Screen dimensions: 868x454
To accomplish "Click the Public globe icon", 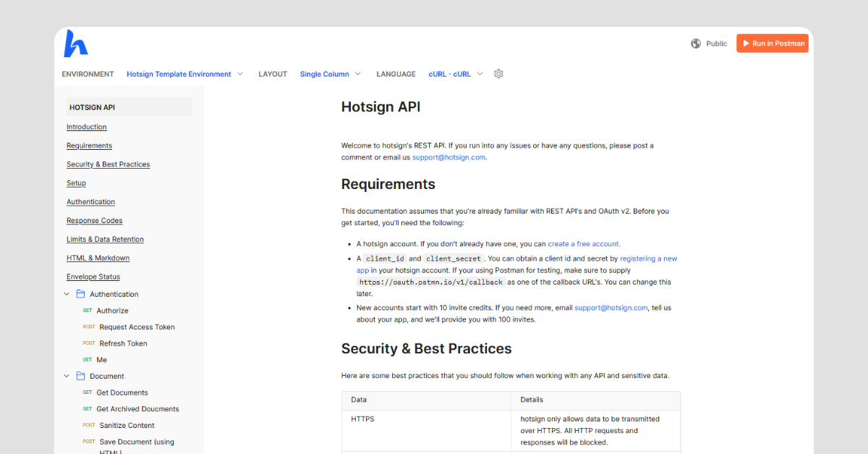I will click(x=696, y=43).
